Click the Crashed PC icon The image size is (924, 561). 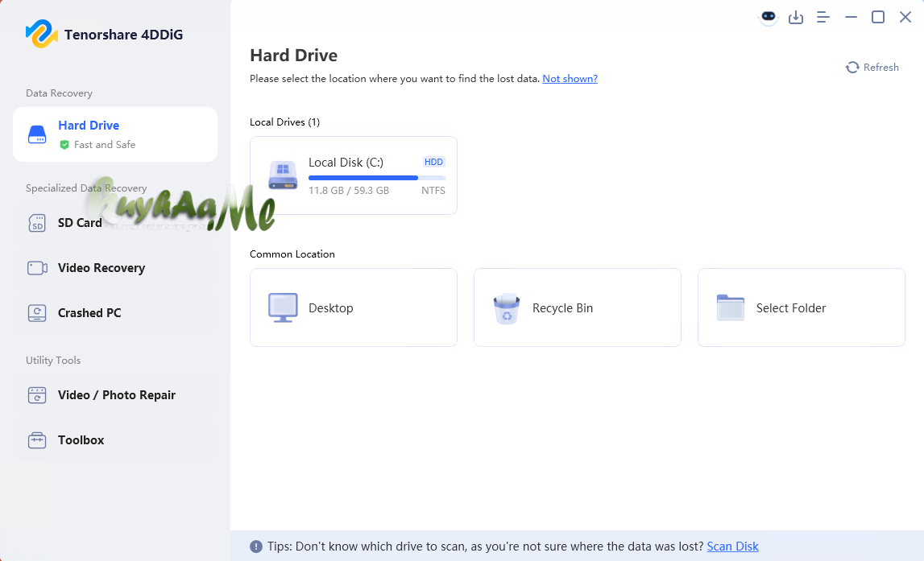[x=37, y=312]
